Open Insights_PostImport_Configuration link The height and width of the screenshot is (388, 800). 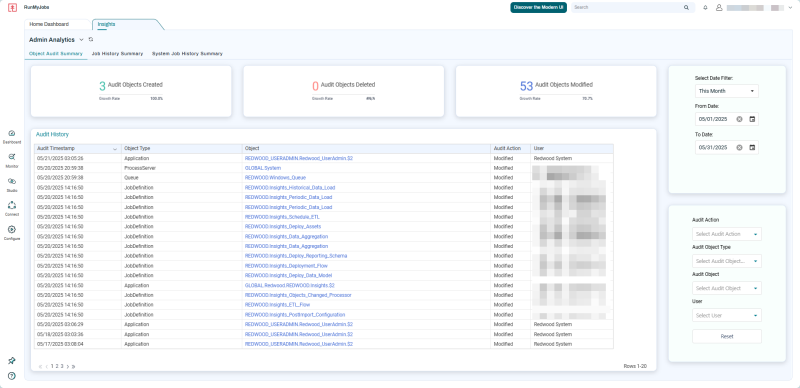tap(295, 314)
